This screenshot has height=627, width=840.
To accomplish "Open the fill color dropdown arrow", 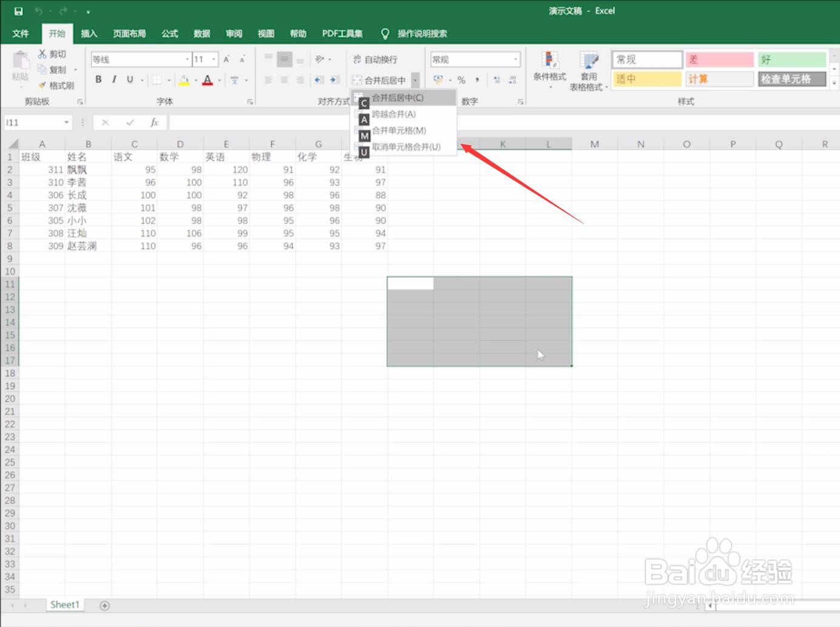I will coord(195,79).
